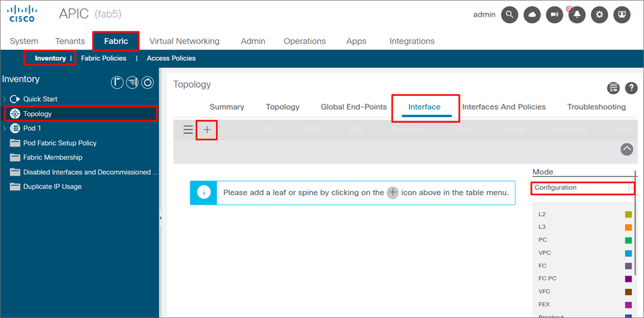Select Disabled Interfaces and Decommissioned item

click(90, 173)
